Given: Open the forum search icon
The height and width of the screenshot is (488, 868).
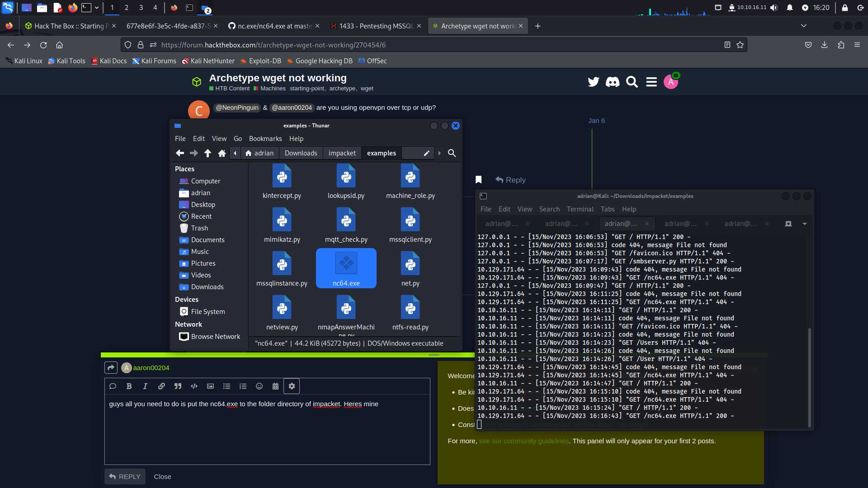Looking at the screenshot, I should (632, 82).
